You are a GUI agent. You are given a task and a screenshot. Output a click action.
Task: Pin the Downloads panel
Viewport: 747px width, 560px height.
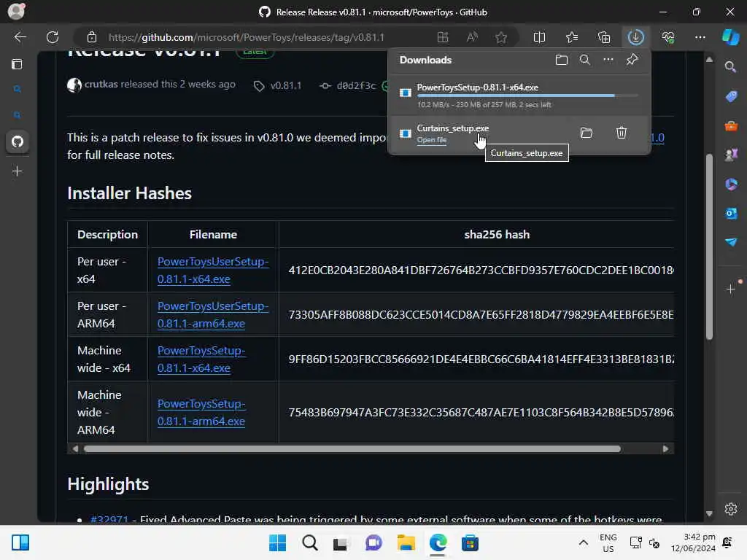coord(632,60)
